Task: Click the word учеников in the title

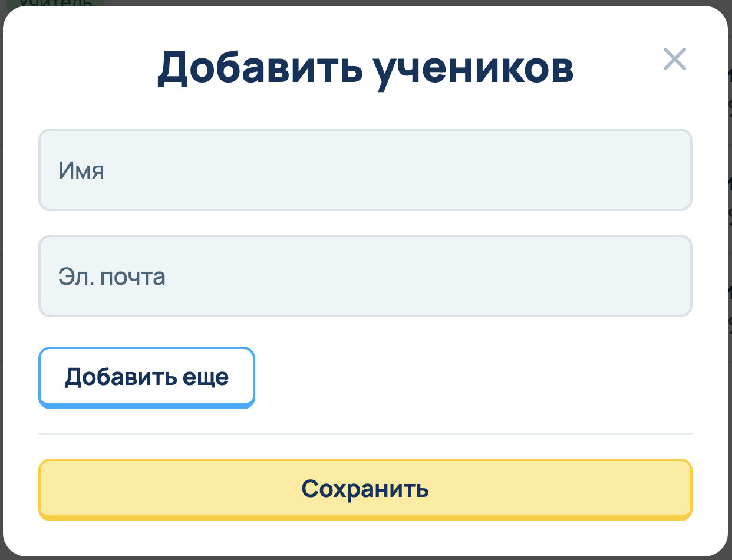Action: coord(476,68)
